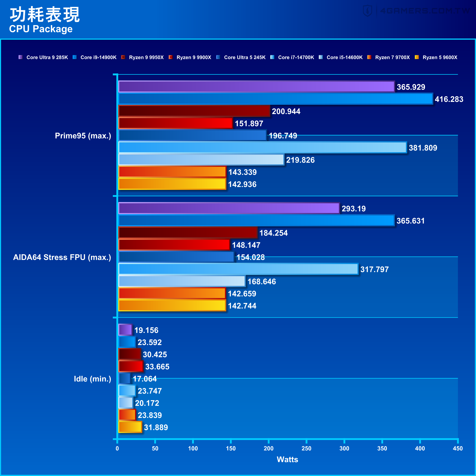Select the 'Core i5-14600K' legend label
The image size is (476, 476).
coord(345,57)
